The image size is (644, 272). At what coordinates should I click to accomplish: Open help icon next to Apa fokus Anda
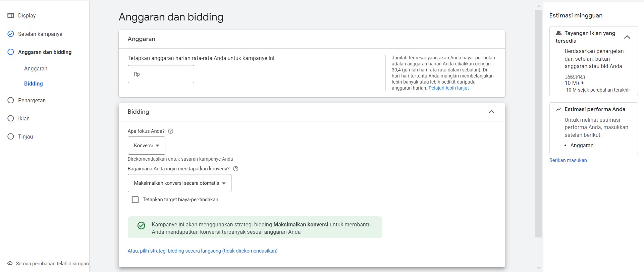tap(170, 131)
